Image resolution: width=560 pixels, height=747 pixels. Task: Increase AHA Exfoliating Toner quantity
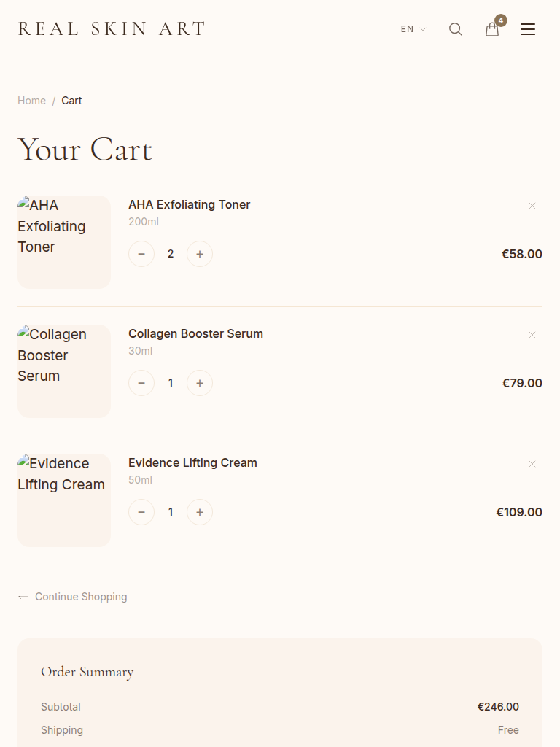200,254
